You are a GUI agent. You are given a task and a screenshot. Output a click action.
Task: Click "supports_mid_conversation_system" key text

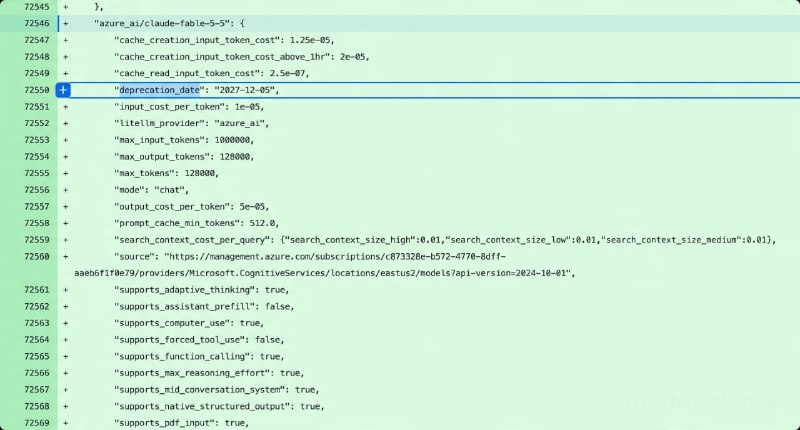pyautogui.click(x=202, y=390)
